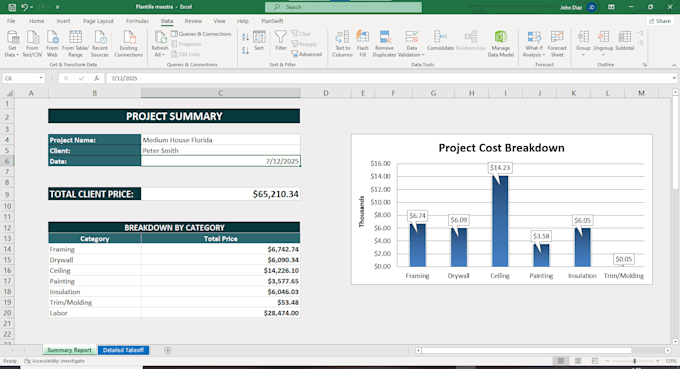This screenshot has height=369, width=680.
Task: Open the Formulas tab
Action: coord(137,21)
